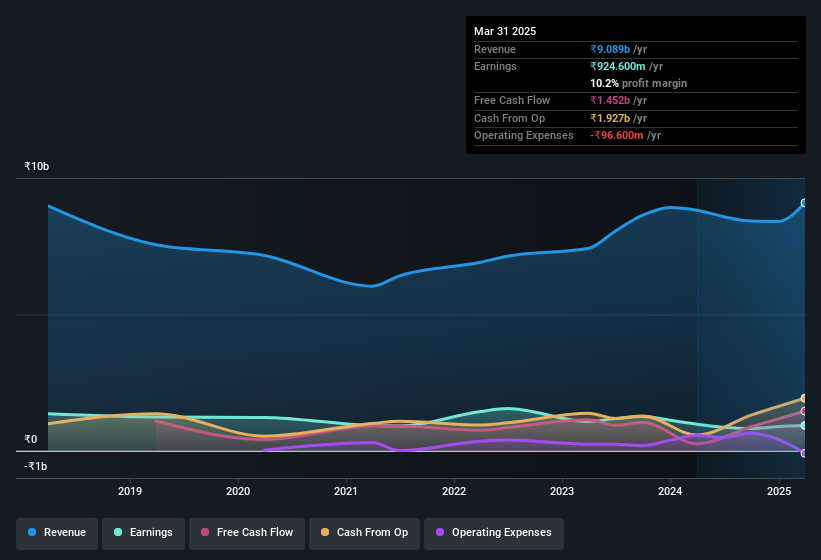Screen dimensions: 821x560
Task: Select the 2025 x-axis label
Action: point(779,491)
